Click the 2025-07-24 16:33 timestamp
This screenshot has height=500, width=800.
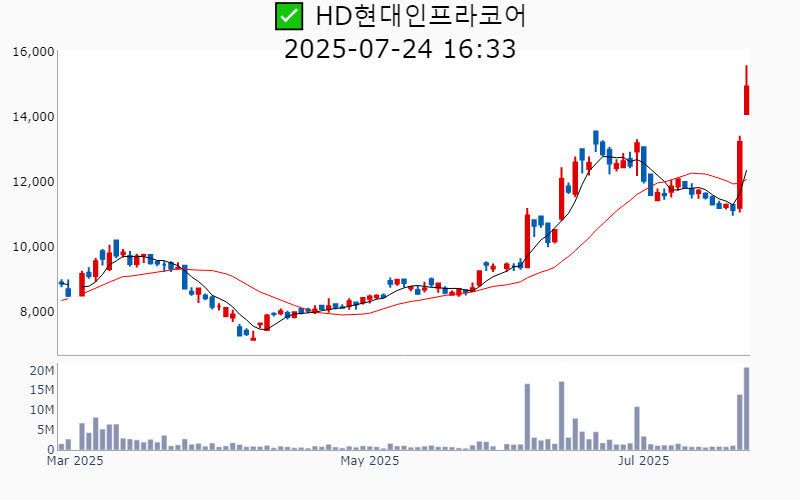[400, 49]
